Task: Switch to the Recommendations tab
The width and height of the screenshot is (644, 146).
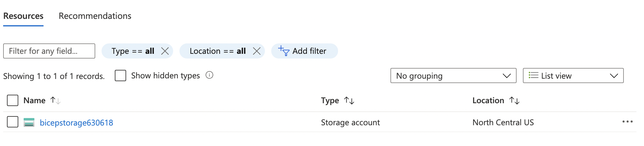Action: click(95, 16)
